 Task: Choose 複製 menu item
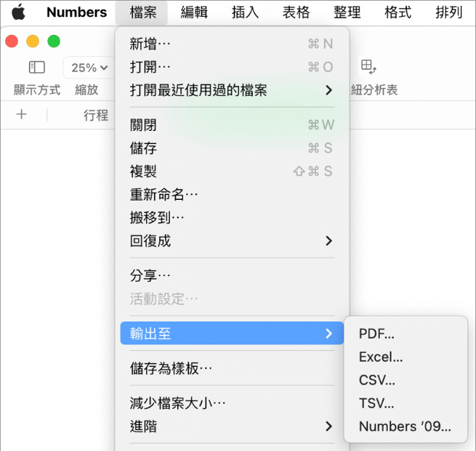pyautogui.click(x=232, y=171)
